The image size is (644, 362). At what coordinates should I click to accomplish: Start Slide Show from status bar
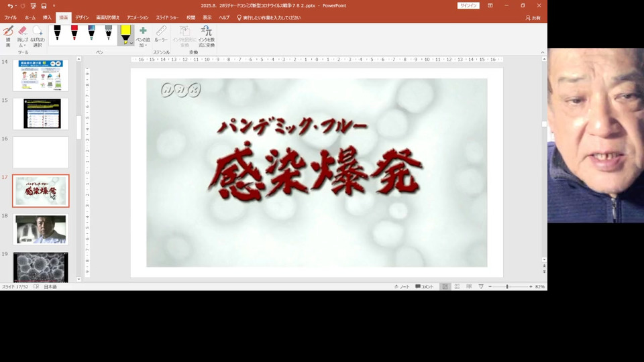coord(481,286)
